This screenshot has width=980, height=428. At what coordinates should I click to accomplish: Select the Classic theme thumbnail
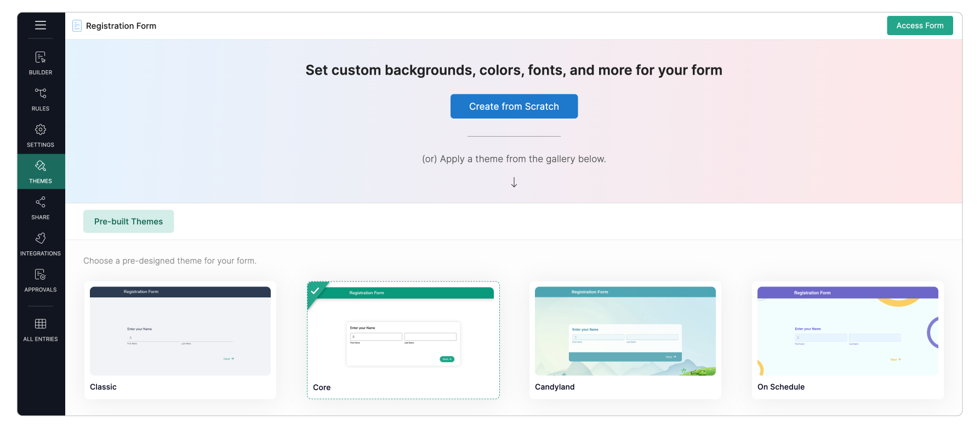click(x=180, y=331)
